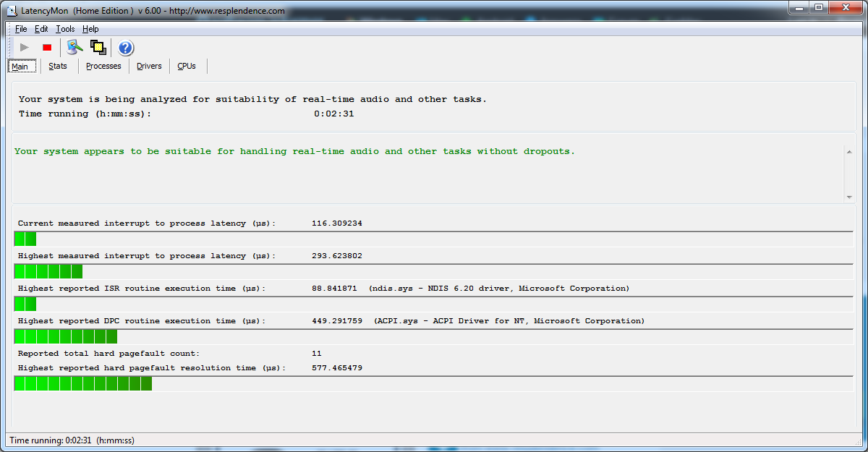This screenshot has height=452, width=868.
Task: Click the 88.841871 ISR time value
Action: (334, 289)
